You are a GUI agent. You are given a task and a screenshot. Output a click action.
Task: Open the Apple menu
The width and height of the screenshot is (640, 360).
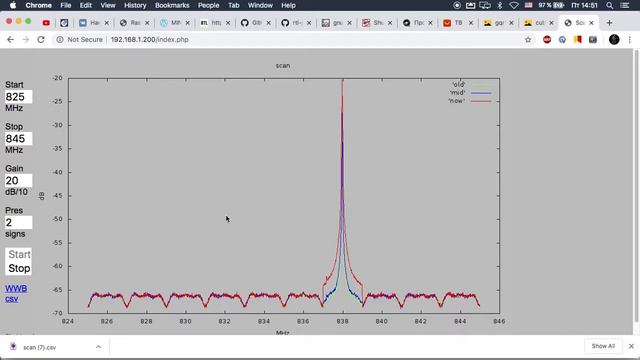[x=13, y=5]
